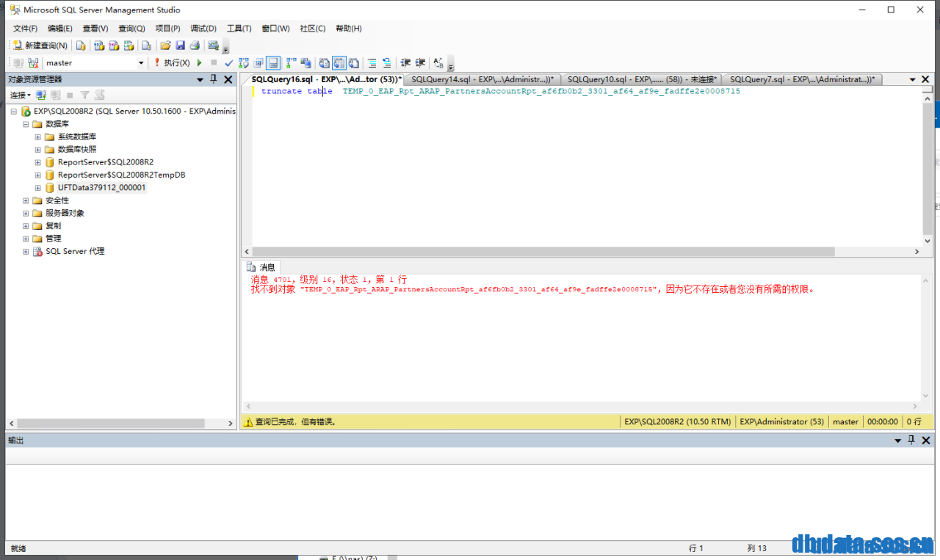Open an Analysis Services MDX query
The image size is (940, 560).
(99, 46)
